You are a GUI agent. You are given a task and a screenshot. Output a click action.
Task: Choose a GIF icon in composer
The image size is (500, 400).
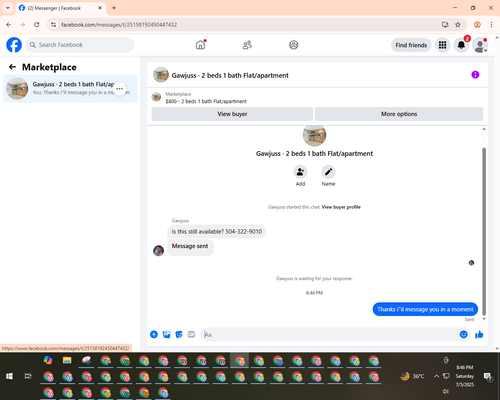click(191, 334)
